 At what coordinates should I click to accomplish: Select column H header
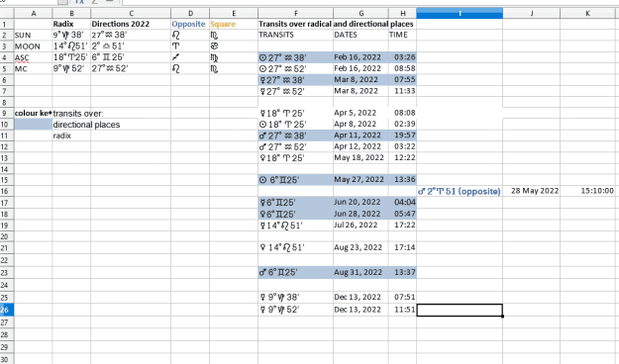point(402,13)
